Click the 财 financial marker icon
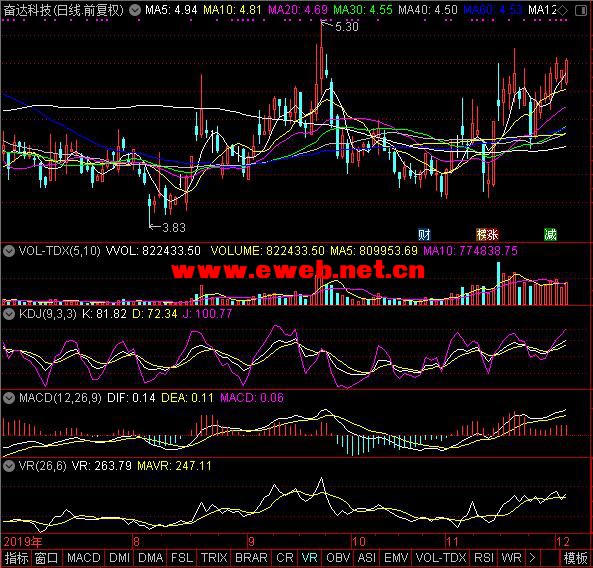This screenshot has height=568, width=593. pyautogui.click(x=424, y=235)
